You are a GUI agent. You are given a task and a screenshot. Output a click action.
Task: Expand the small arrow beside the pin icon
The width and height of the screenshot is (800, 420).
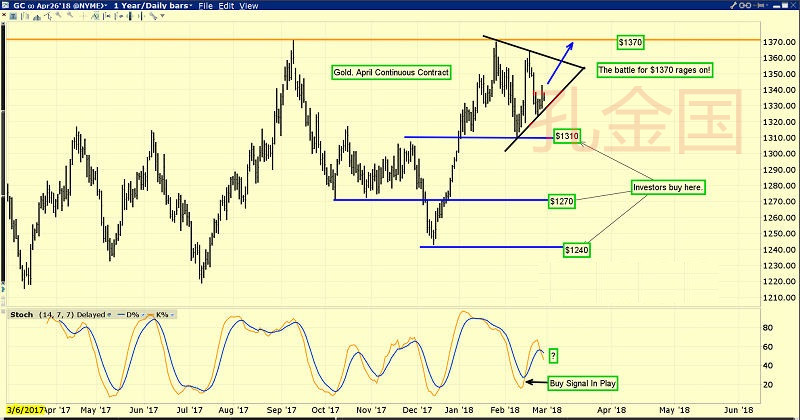pos(767,5)
